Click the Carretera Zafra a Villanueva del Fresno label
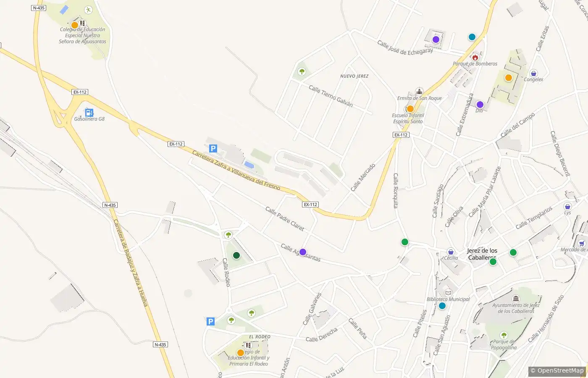The image size is (588, 378). coord(236,170)
